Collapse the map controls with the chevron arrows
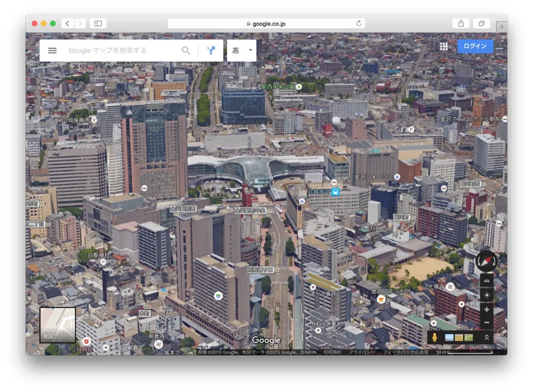Image resolution: width=533 pixels, height=392 pixels. 487,337
